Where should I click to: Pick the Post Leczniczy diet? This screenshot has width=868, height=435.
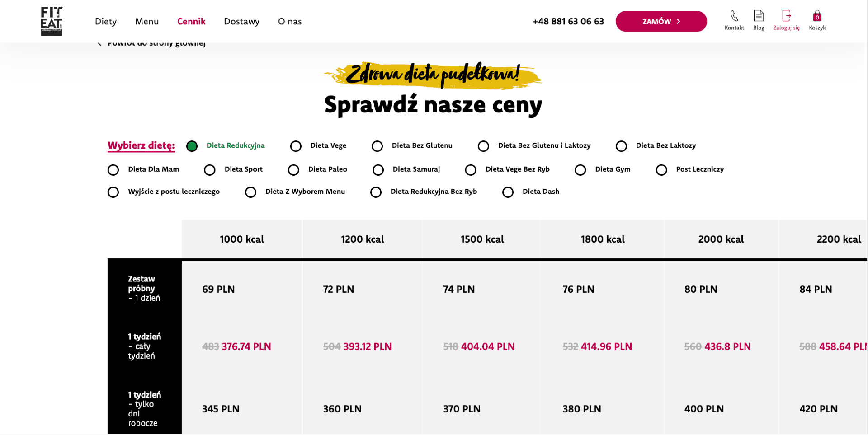tap(661, 170)
